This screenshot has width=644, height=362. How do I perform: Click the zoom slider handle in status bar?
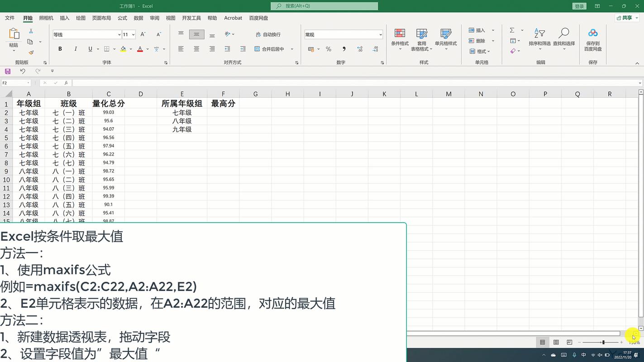tap(603, 343)
